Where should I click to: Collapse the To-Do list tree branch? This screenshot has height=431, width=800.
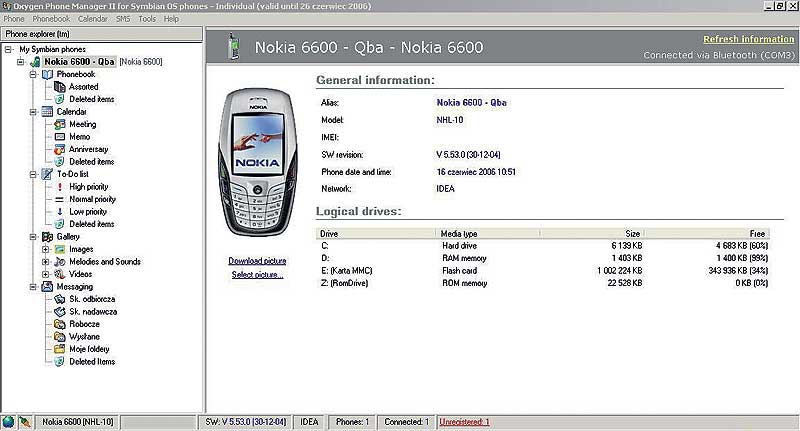[x=33, y=174]
